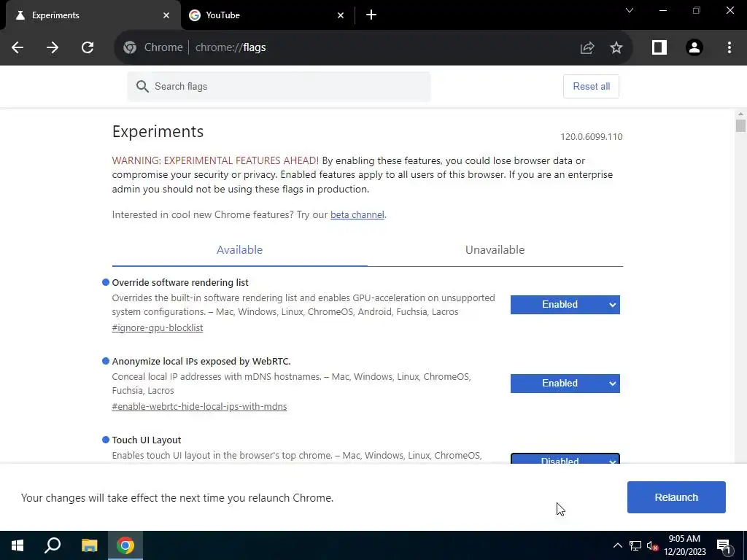The height and width of the screenshot is (560, 747).
Task: Open the Windows Start menu
Action: (x=18, y=545)
